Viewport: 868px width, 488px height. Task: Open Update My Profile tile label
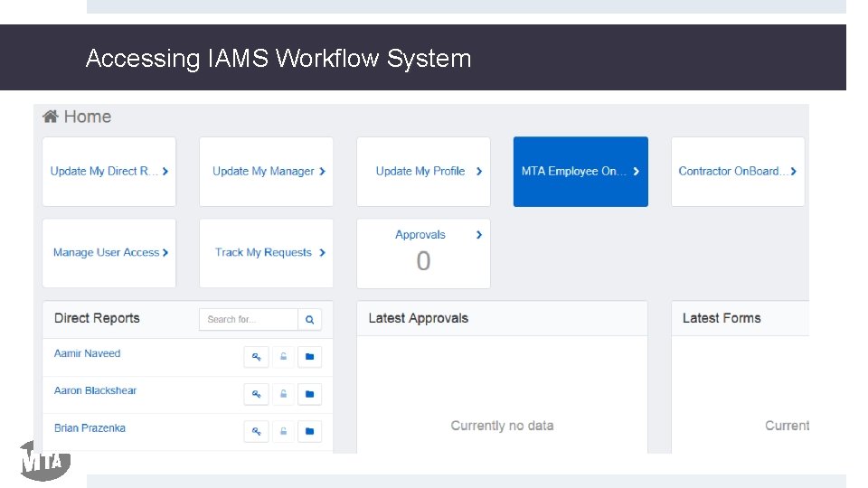(420, 172)
